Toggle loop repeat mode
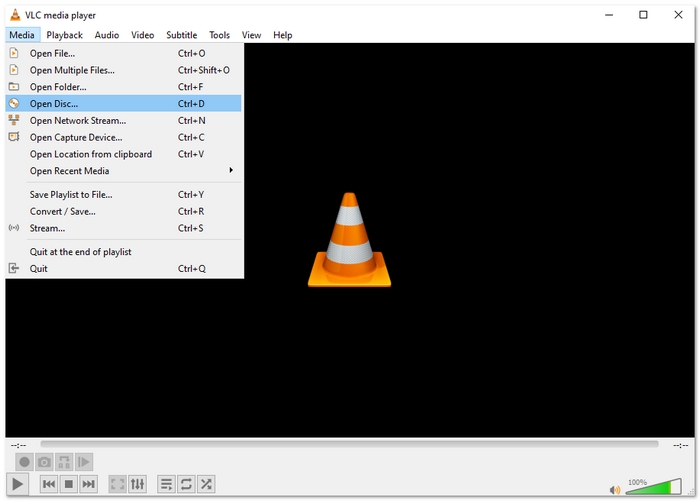Screen dimensions: 700x501 [x=186, y=484]
